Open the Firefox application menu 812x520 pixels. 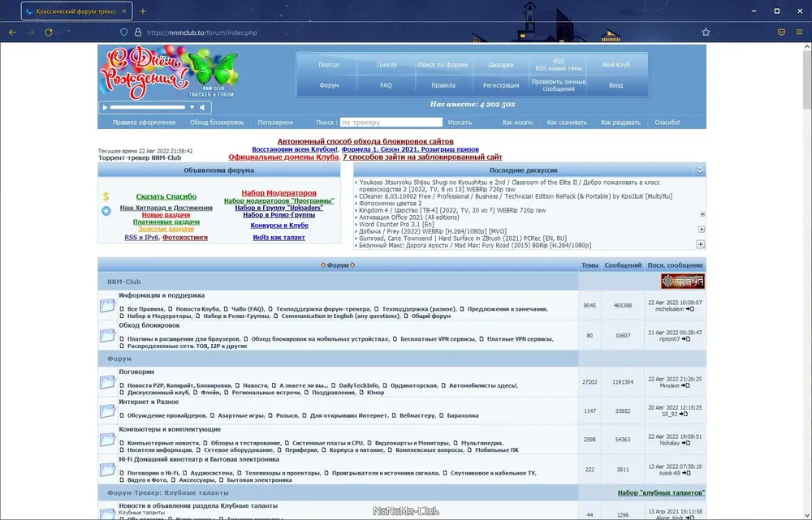coord(800,32)
